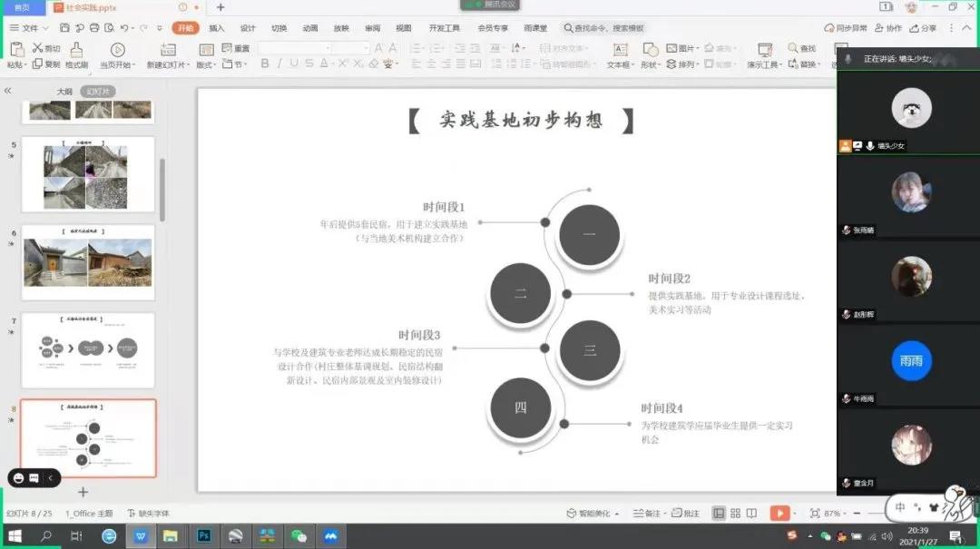Viewport: 980px width, 549px height.
Task: Toggle slide sorter grid view
Action: coord(734,514)
